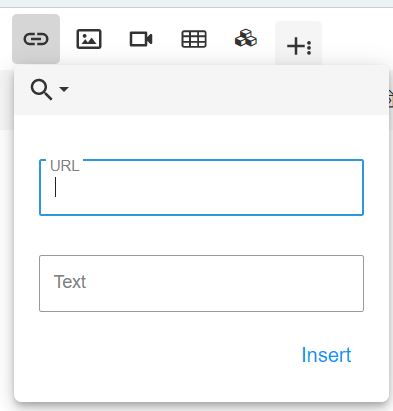Click the Insert button
The height and width of the screenshot is (411, 393).
[x=326, y=355]
